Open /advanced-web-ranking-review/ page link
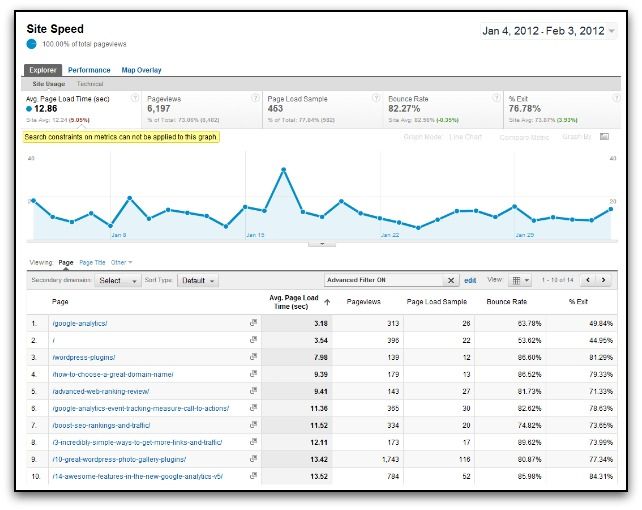Image resolution: width=642 pixels, height=510 pixels. point(101,391)
